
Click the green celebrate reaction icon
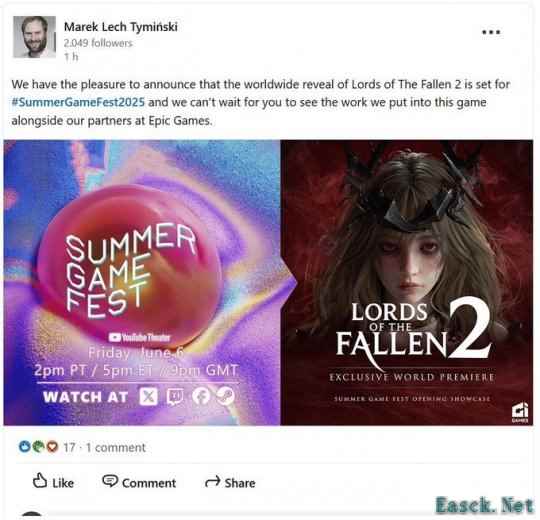(38, 447)
